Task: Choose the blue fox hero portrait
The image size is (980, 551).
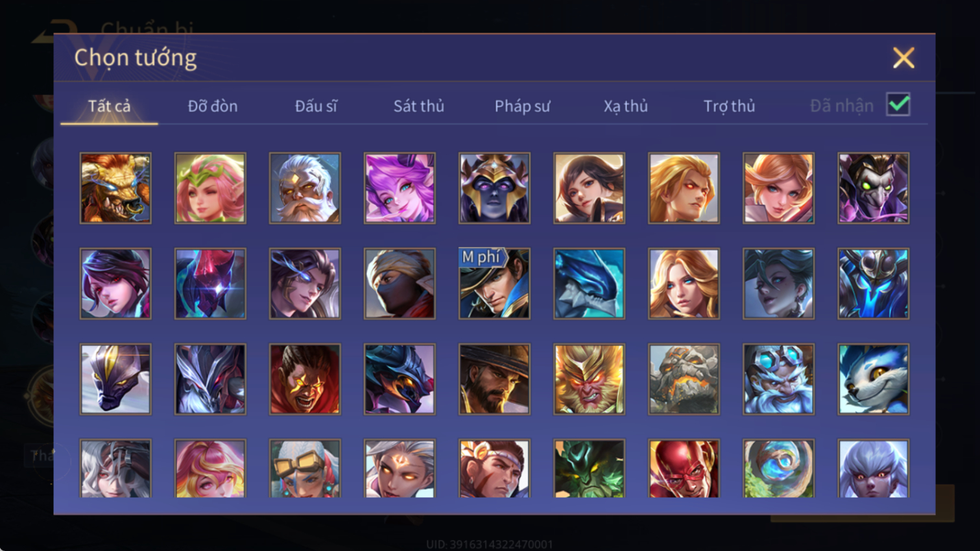Action: pyautogui.click(x=873, y=379)
